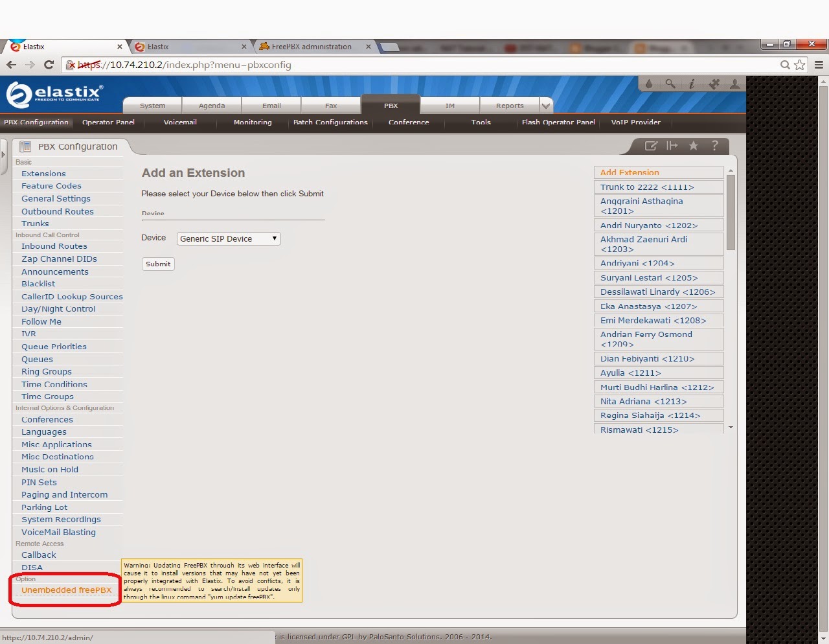Viewport: 829px width, 644px height.
Task: Open Unembedded freePBX link
Action: (67, 590)
